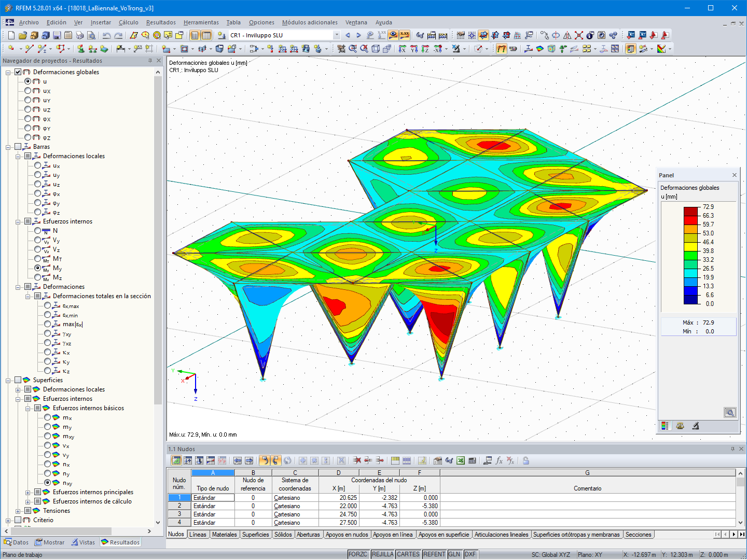Go to previous load case arrow
747x560 pixels.
pyautogui.click(x=348, y=35)
